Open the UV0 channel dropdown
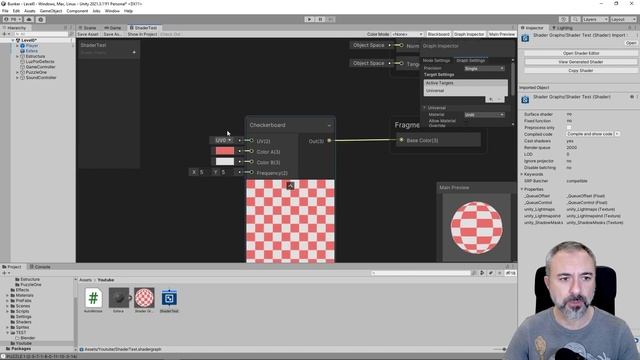Viewport: 640px width, 360px height. tap(223, 140)
